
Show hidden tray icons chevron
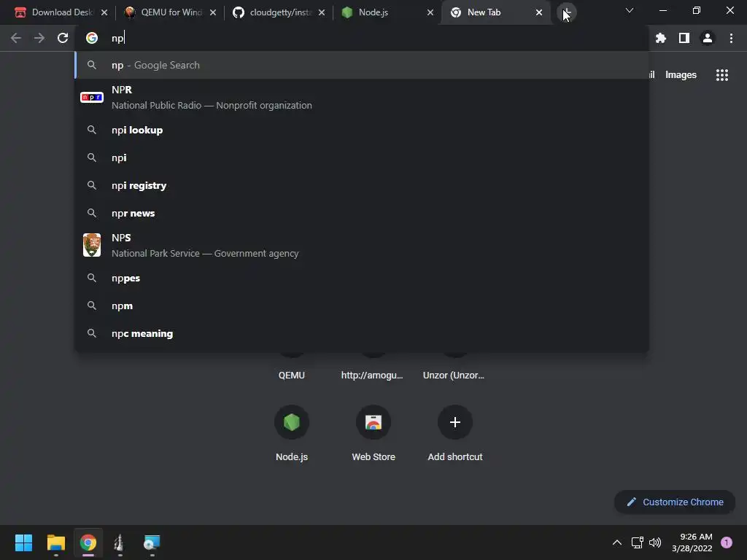[616, 542]
